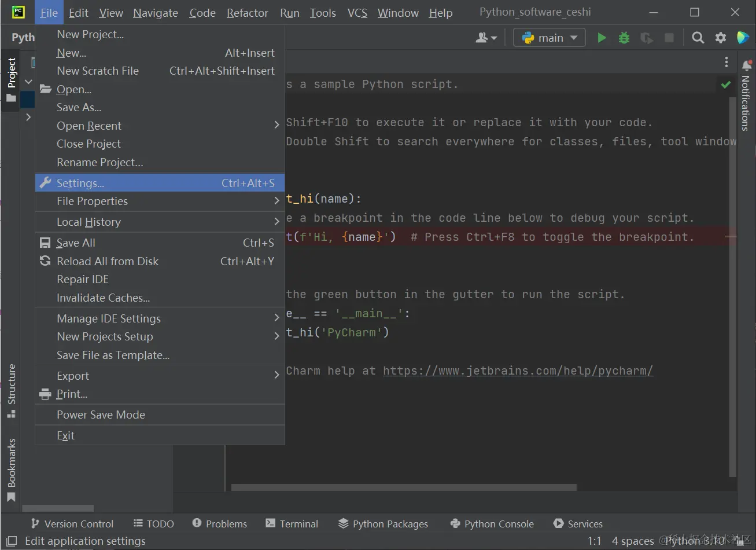Open the Services tool window
Viewport: 756px width, 550px height.
578,523
